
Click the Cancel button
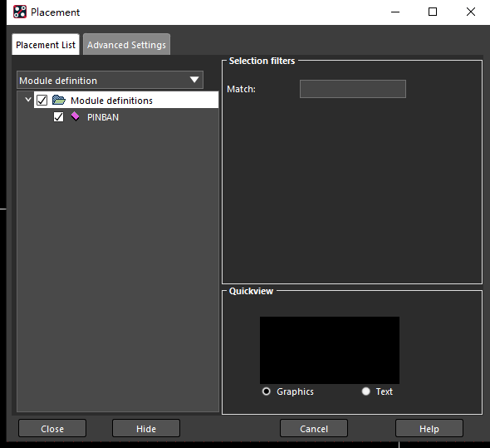pyautogui.click(x=314, y=428)
